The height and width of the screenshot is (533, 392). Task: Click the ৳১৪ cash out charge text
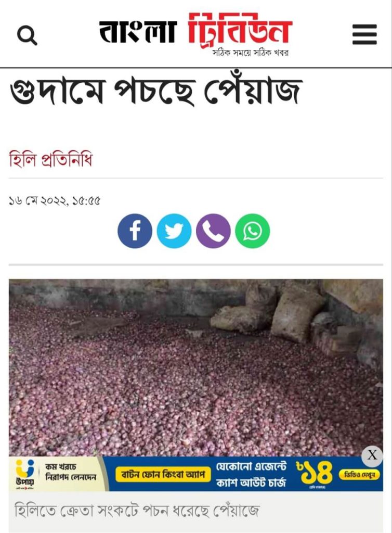click(x=315, y=474)
